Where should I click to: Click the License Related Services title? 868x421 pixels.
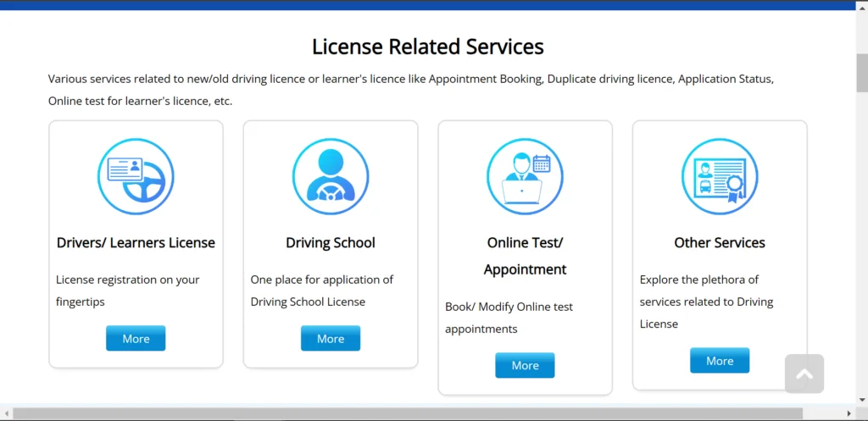(428, 47)
